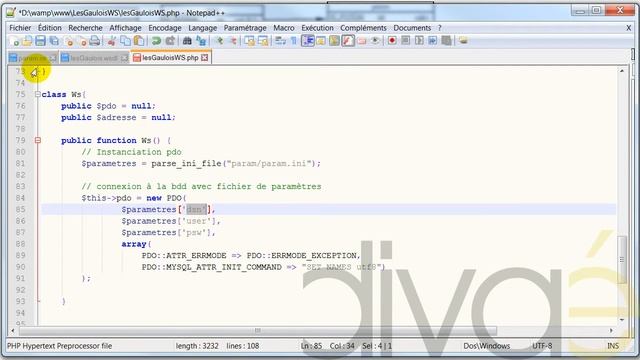Click the vertical scrollbar down arrow
This screenshot has width=640, height=360.
tap(622, 320)
